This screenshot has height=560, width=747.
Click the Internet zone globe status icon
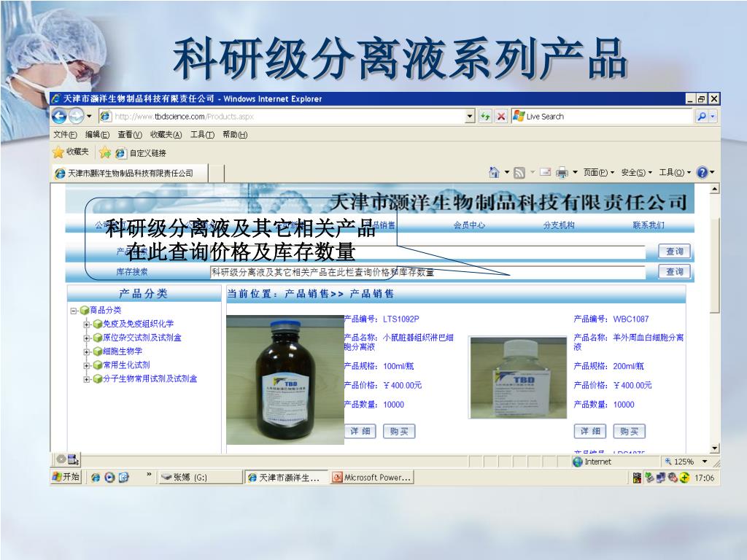[x=578, y=462]
